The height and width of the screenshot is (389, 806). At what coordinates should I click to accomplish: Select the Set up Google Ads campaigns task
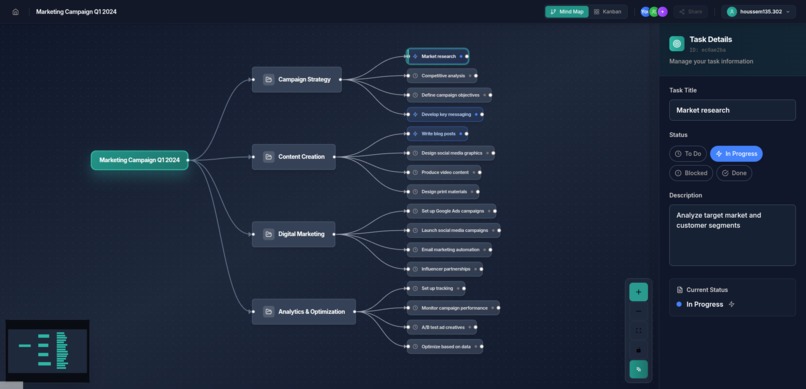[x=451, y=211]
